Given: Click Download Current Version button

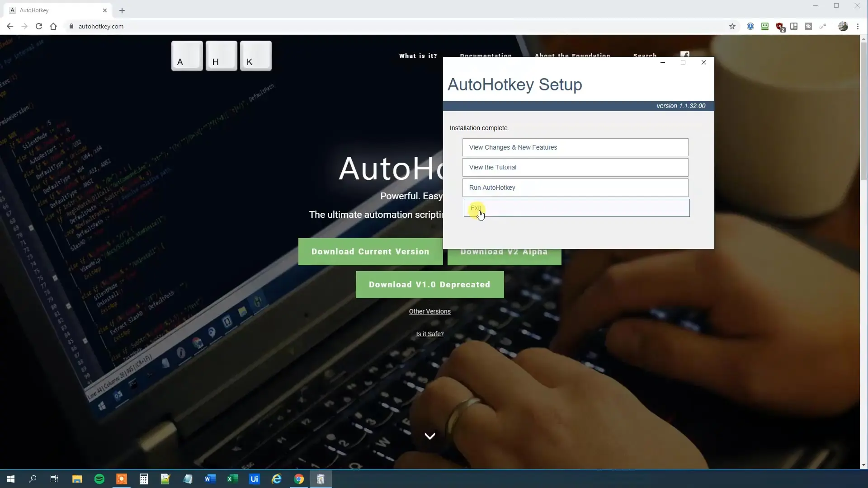Looking at the screenshot, I should [370, 252].
